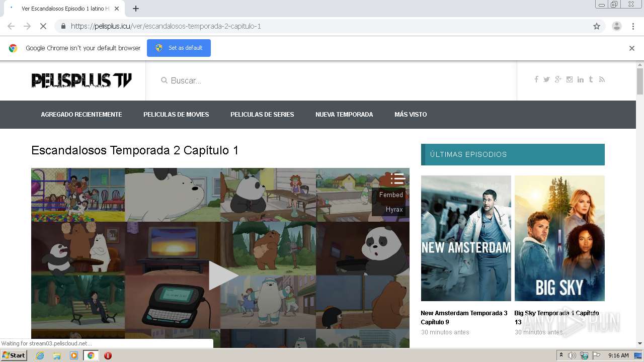Click the Chrome taskbar icon
Screen dimensions: 644x362
click(x=91, y=355)
